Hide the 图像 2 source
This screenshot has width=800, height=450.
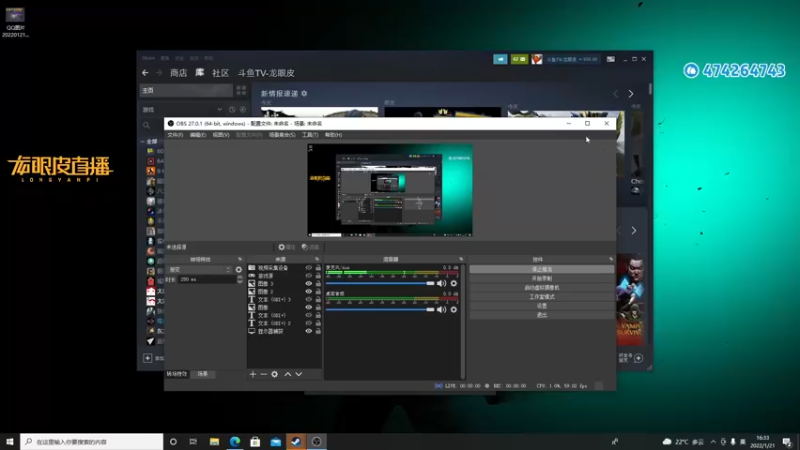309,291
